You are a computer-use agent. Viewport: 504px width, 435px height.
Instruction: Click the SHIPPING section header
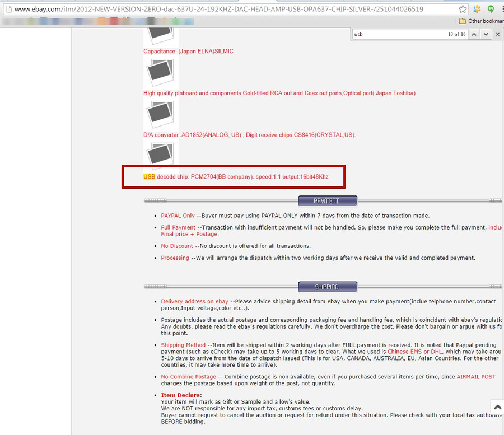[x=328, y=287]
